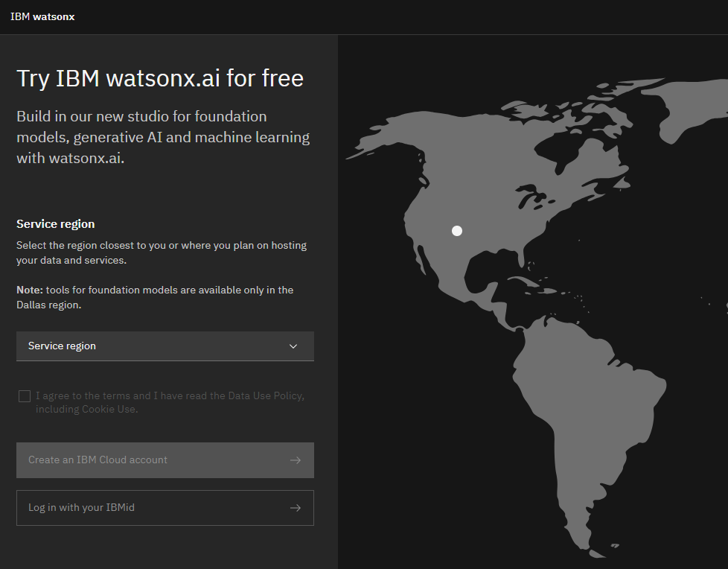
Task: Click "Select the region closest to you" text
Action: click(x=162, y=252)
